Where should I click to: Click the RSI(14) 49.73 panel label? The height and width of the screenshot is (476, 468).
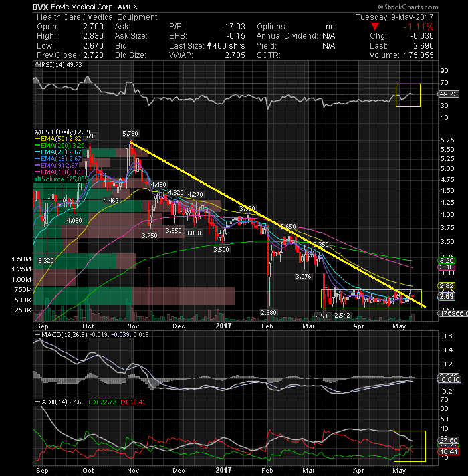(x=62, y=64)
